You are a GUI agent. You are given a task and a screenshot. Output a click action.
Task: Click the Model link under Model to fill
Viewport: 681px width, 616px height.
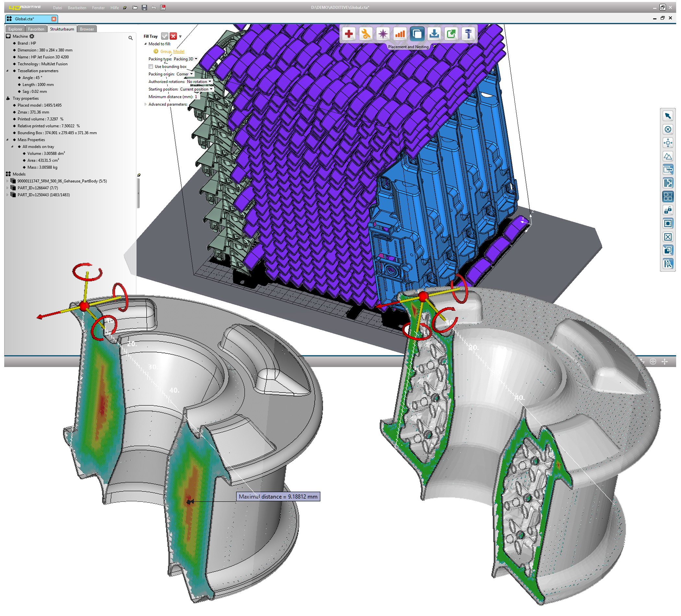coord(179,51)
